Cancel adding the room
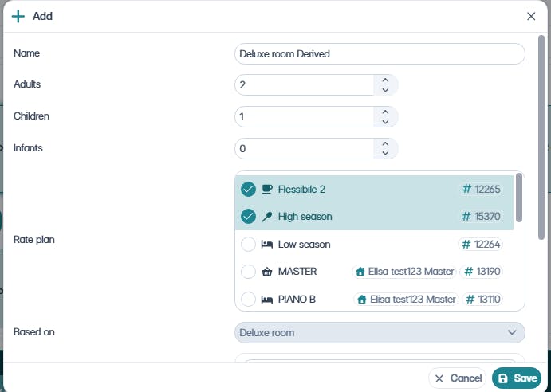 click(x=457, y=378)
